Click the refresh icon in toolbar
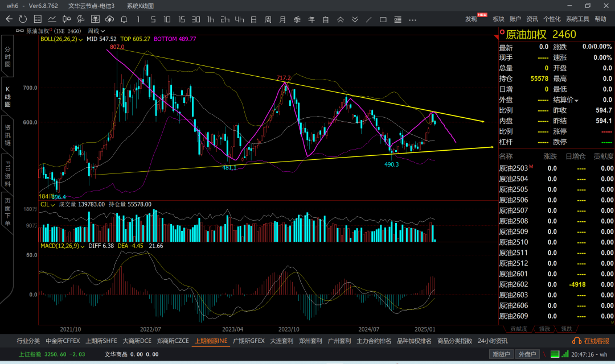Image resolution: width=615 pixels, height=364 pixels. click(x=23, y=19)
